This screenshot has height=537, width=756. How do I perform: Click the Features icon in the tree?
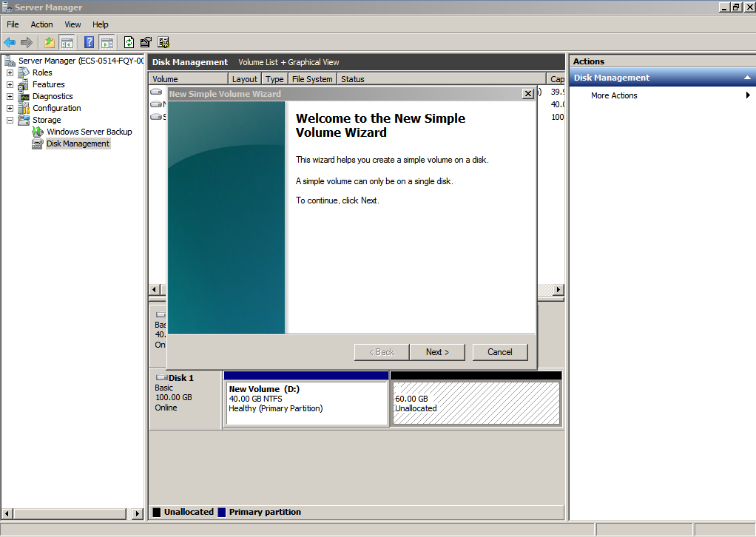click(x=24, y=85)
